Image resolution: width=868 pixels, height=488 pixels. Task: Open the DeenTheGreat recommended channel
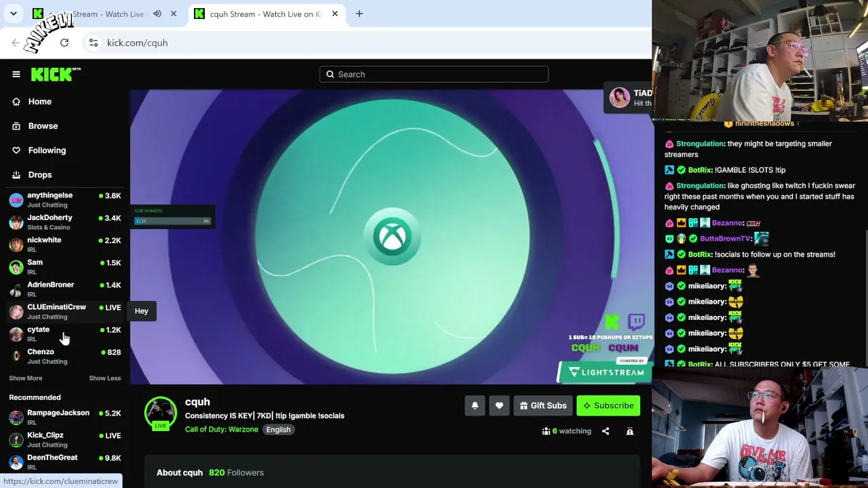pyautogui.click(x=65, y=462)
